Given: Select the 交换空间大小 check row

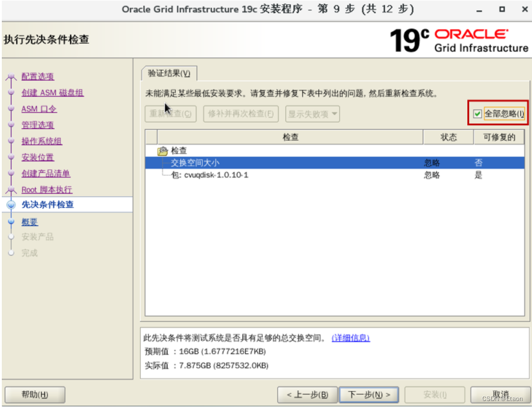Looking at the screenshot, I should coord(334,162).
